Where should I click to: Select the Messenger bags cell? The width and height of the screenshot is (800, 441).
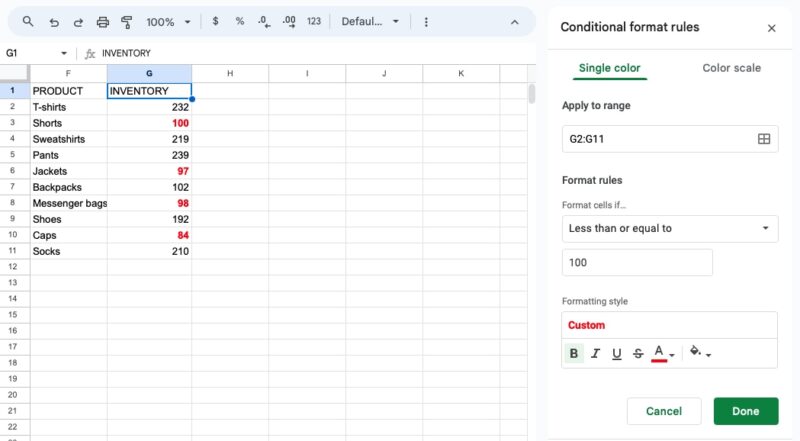point(68,203)
